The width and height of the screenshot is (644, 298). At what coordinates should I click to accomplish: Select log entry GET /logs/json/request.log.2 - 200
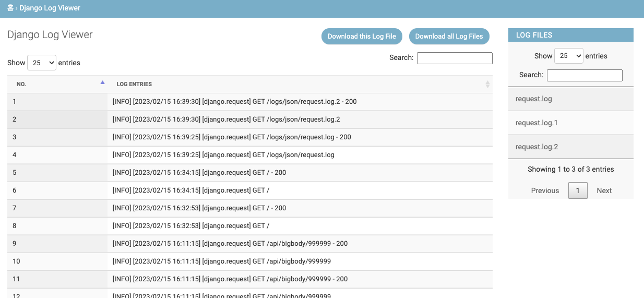click(x=300, y=102)
